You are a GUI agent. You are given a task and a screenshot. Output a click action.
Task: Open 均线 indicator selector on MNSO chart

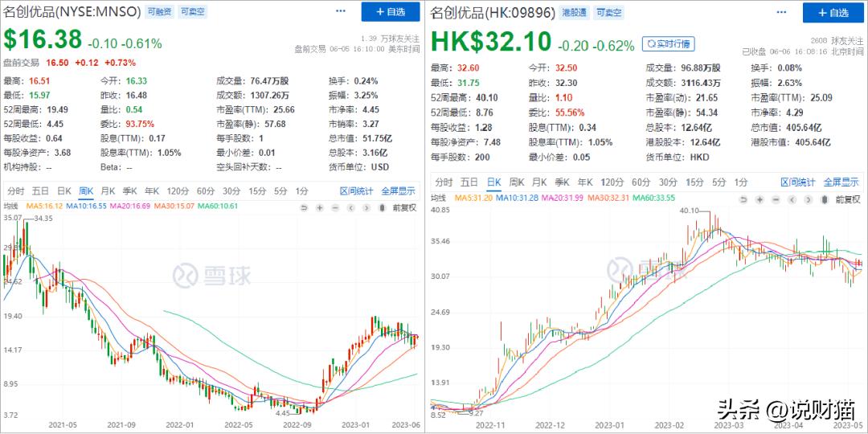pyautogui.click(x=11, y=206)
